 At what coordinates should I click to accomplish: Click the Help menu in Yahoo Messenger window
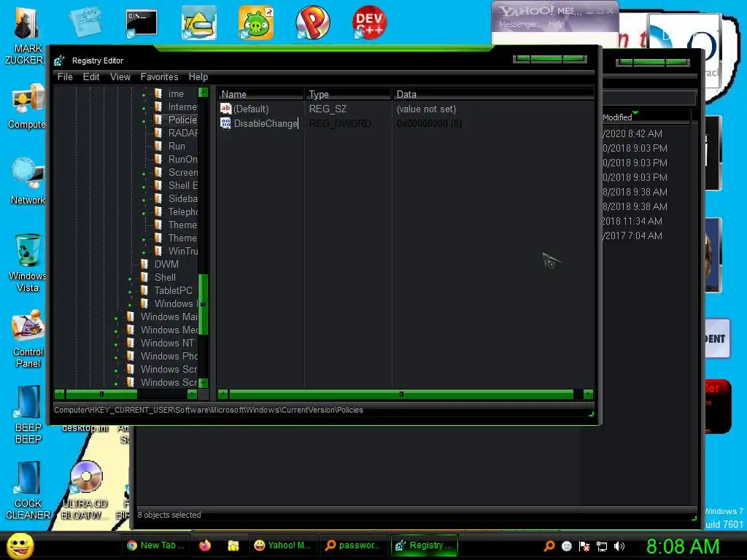556,24
